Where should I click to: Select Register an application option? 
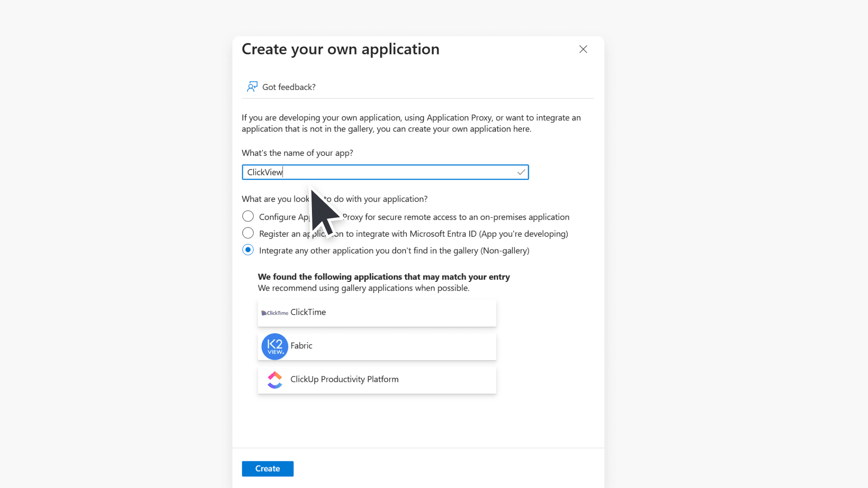[248, 233]
